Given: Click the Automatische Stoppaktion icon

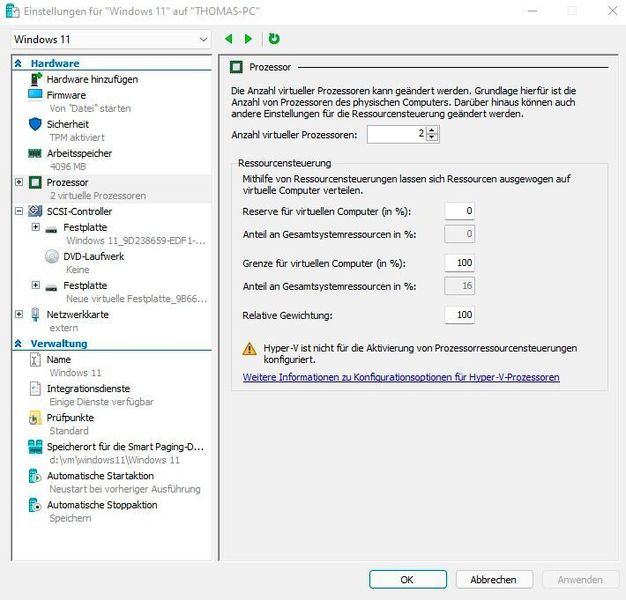Looking at the screenshot, I should click(35, 505).
